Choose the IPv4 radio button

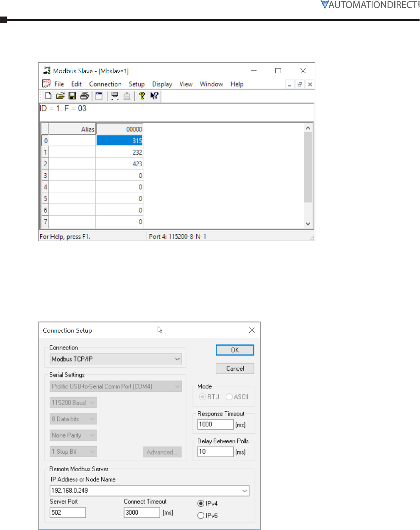[201, 504]
